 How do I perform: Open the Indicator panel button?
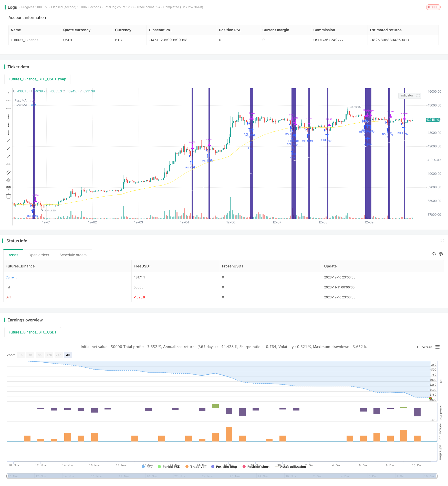407,95
